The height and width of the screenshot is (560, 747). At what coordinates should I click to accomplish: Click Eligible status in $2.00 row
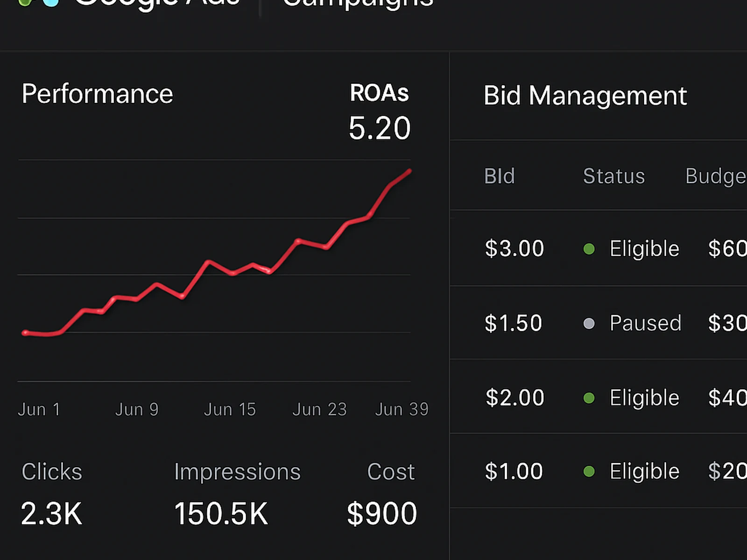point(644,398)
